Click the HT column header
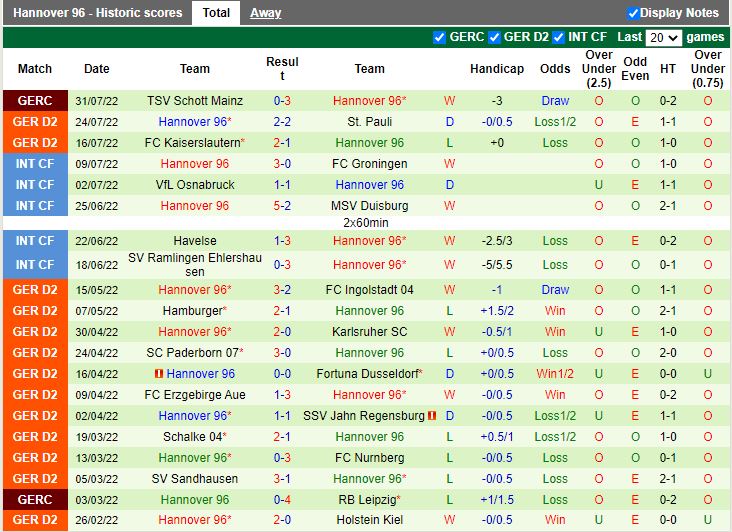Image resolution: width=732 pixels, height=532 pixels. tap(668, 69)
